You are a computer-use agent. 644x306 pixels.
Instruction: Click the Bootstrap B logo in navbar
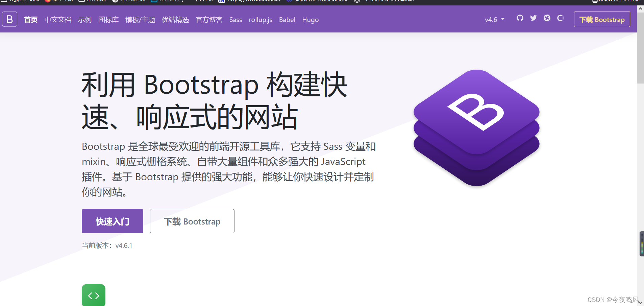[x=10, y=19]
